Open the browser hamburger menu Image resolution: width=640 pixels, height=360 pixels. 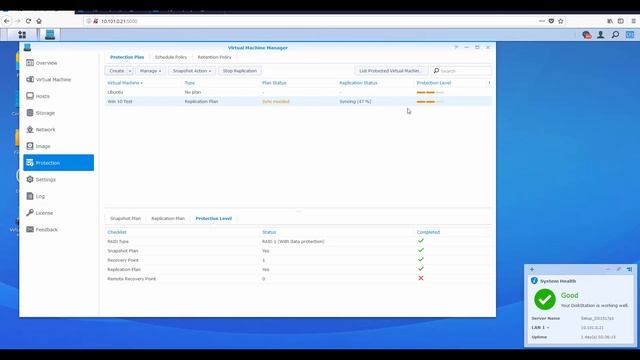[x=633, y=21]
